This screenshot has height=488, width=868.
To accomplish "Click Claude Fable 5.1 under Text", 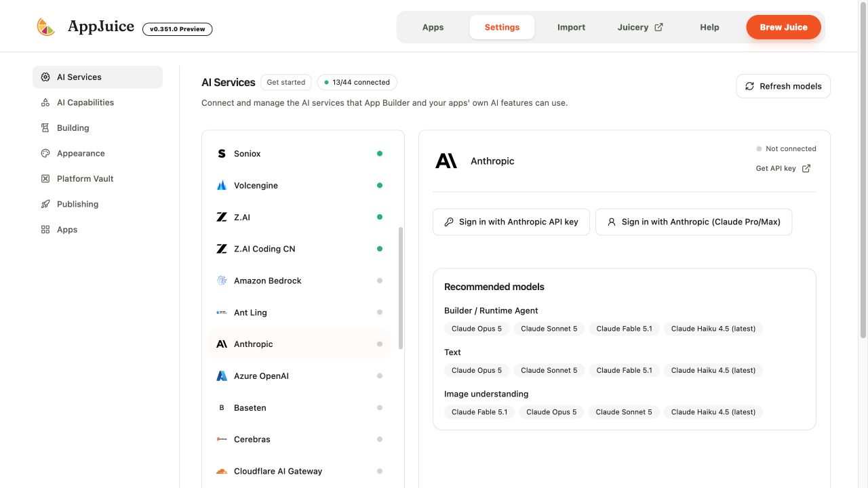I will tap(624, 370).
